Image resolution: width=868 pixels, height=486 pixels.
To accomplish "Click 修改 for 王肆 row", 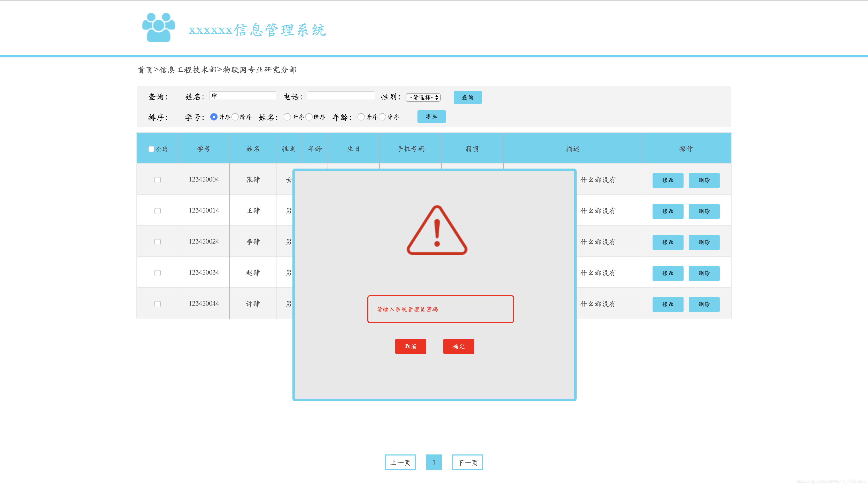I will pyautogui.click(x=668, y=211).
